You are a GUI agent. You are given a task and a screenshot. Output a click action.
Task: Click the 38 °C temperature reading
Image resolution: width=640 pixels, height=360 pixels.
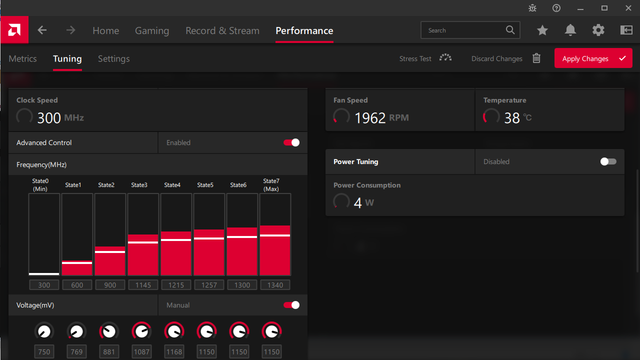(518, 118)
